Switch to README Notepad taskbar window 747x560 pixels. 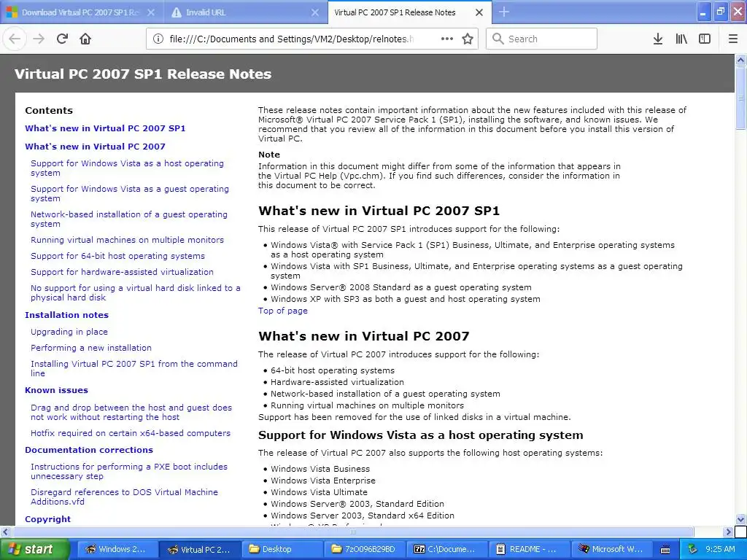[530, 549]
